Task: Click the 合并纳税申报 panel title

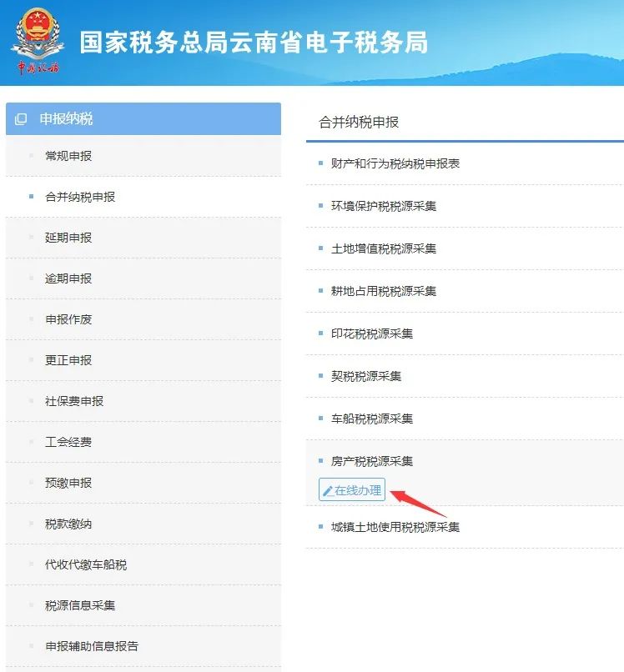Action: tap(359, 122)
